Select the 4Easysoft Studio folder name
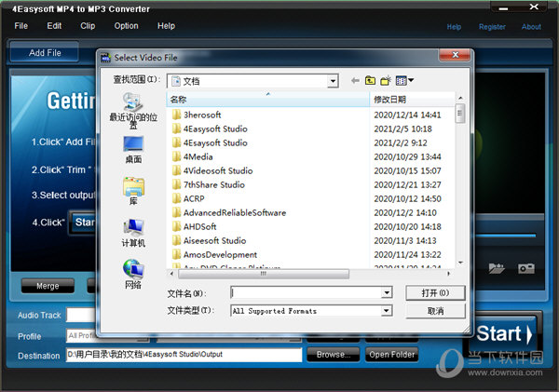The width and height of the screenshot is (559, 392). [x=215, y=129]
